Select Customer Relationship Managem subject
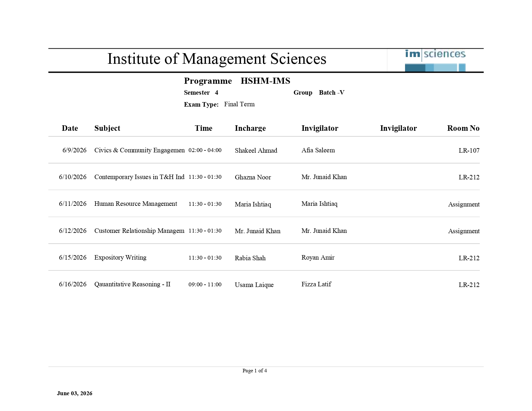The height and width of the screenshot is (411, 532). (x=139, y=231)
